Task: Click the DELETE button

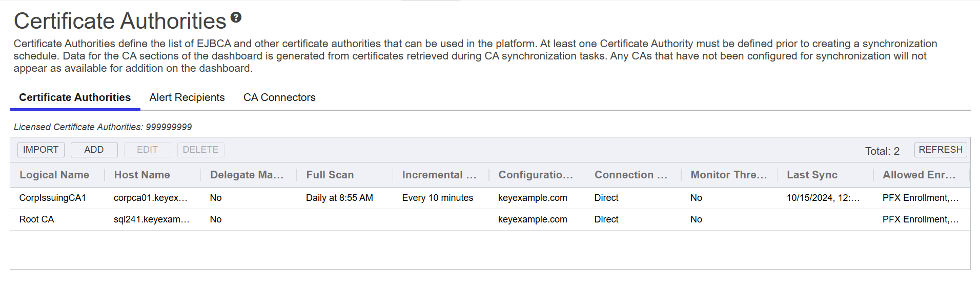Action: pyautogui.click(x=200, y=150)
